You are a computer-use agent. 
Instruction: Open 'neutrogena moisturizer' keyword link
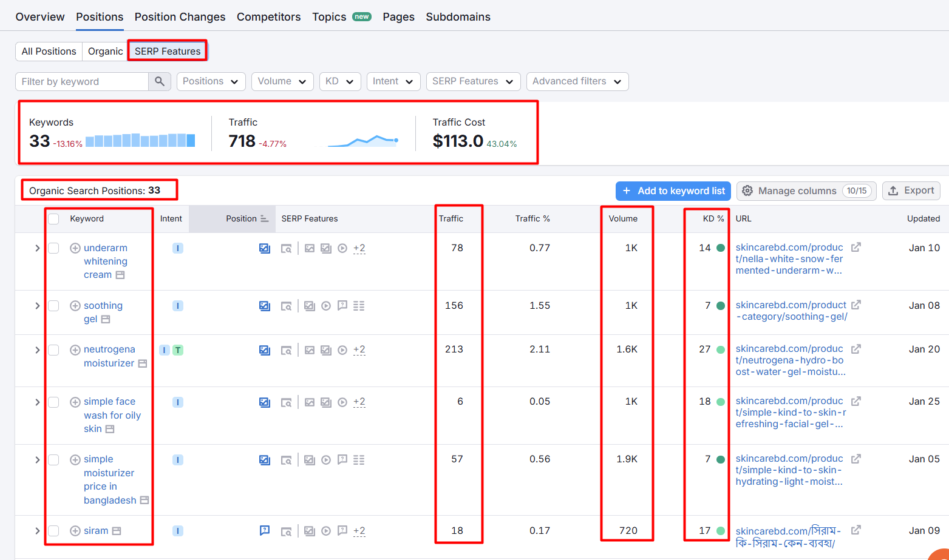pyautogui.click(x=109, y=356)
